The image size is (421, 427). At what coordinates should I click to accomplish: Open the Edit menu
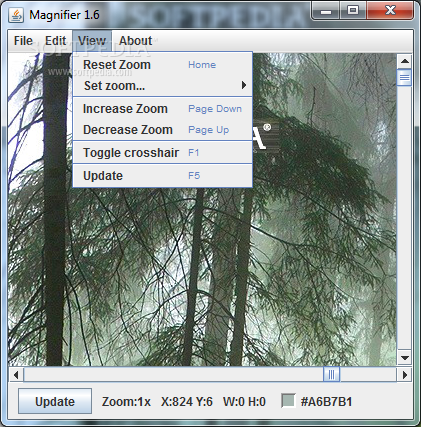pos(55,41)
